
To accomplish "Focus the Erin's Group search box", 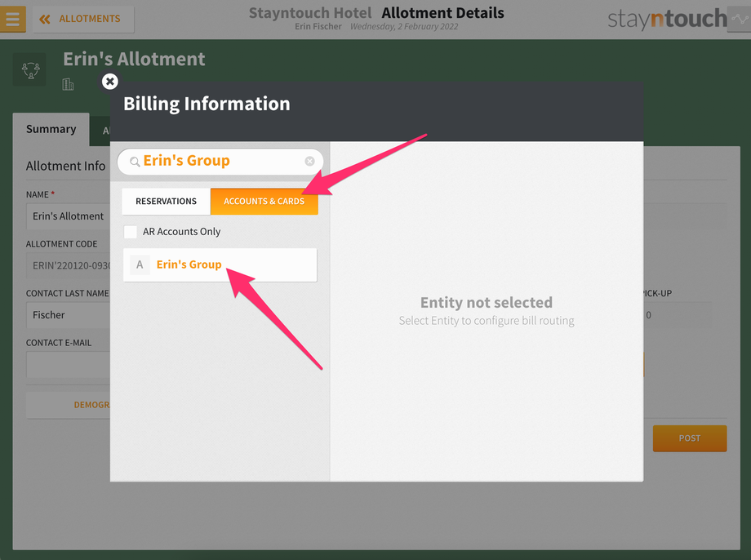I will (x=220, y=162).
